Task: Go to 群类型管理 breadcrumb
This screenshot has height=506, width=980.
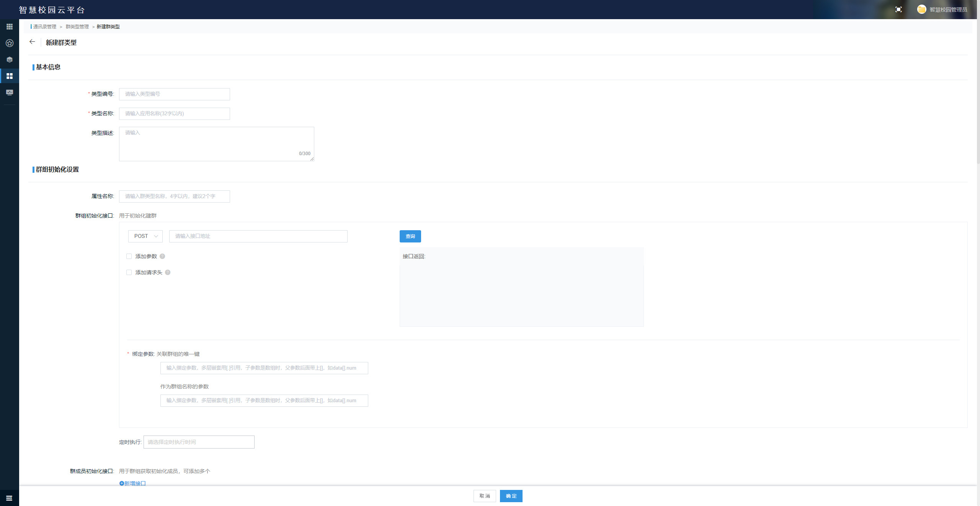Action: 77,26
